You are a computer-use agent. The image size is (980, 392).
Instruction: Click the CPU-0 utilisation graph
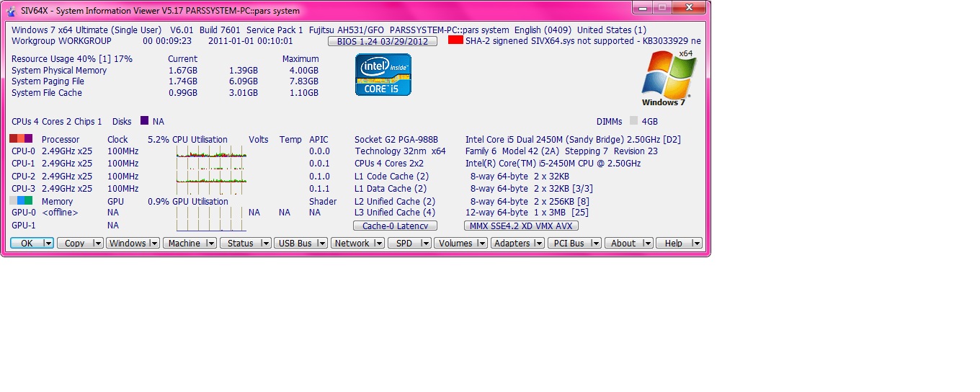click(x=211, y=151)
